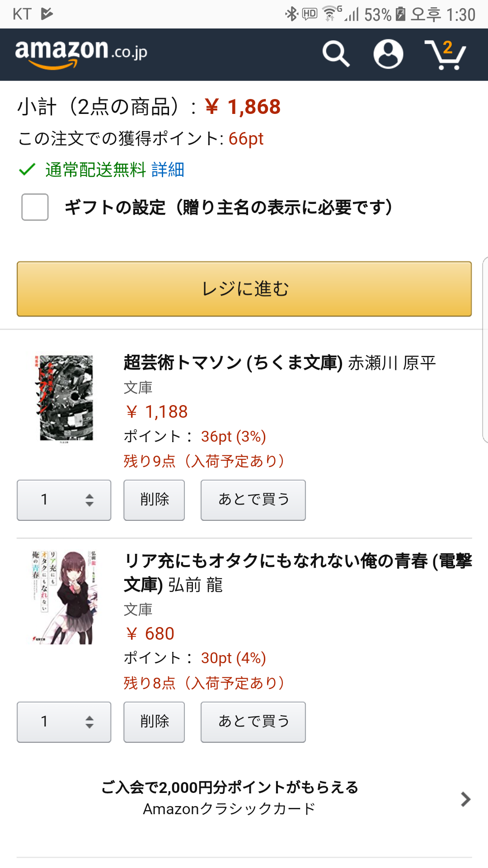Open the shopping cart icon
This screenshot has height=868, width=488.
pyautogui.click(x=445, y=55)
